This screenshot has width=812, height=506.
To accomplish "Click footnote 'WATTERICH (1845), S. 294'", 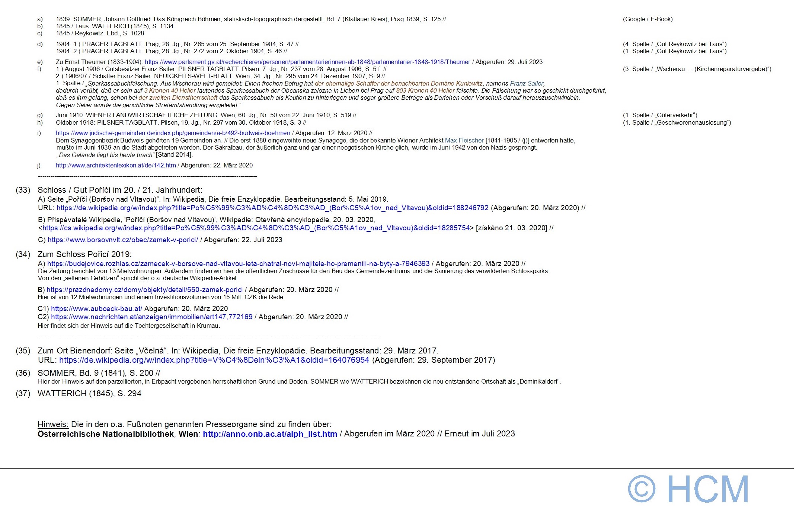I will pyautogui.click(x=89, y=394).
